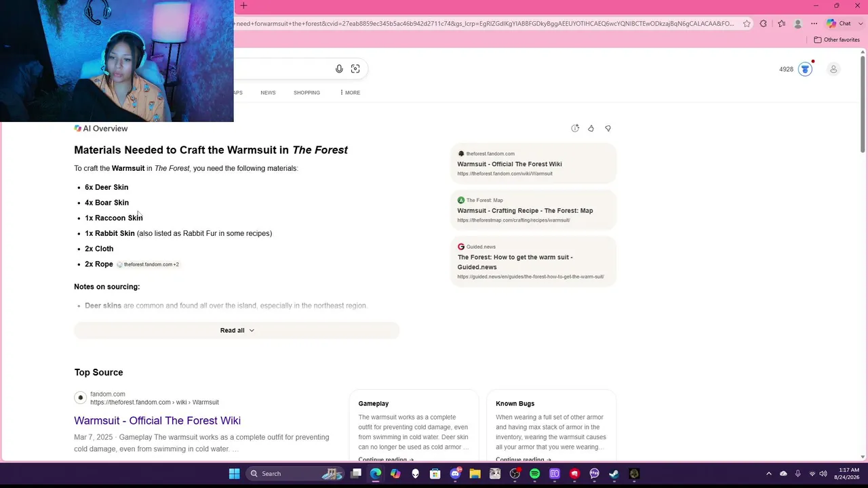Launch Copilot from the taskbar
Screen dimensions: 868x488
tap(395, 474)
